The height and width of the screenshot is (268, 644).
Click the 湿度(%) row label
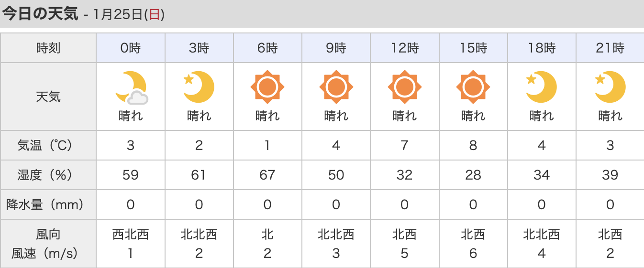click(x=48, y=175)
